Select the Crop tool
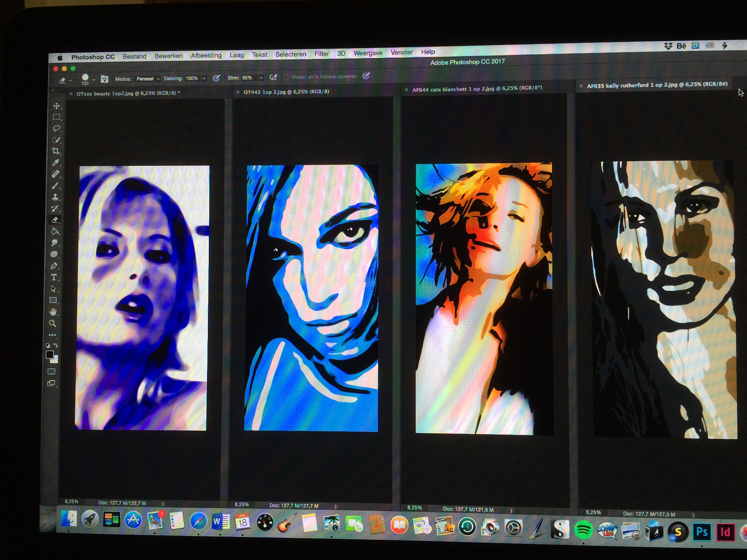The image size is (747, 560). click(56, 151)
